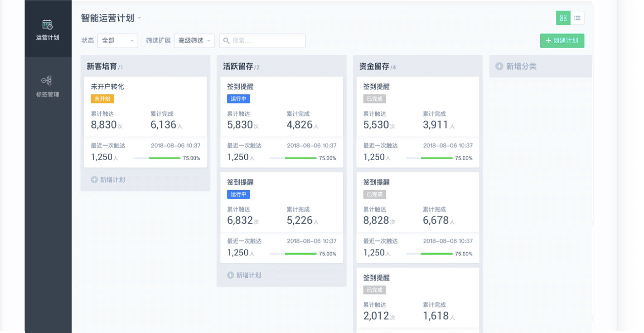Expand the 状态 dropdown showing 全部

(117, 41)
